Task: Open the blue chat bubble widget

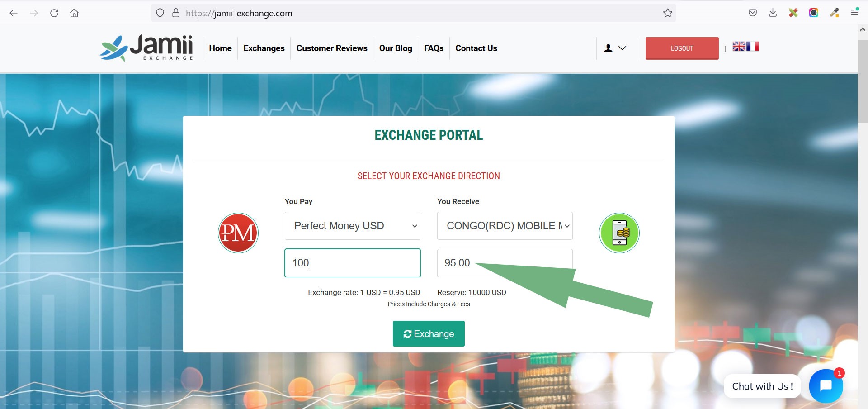Action: pos(826,386)
